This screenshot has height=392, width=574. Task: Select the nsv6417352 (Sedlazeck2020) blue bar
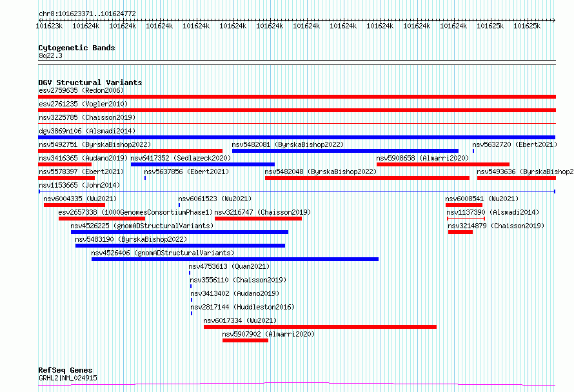[203, 164]
